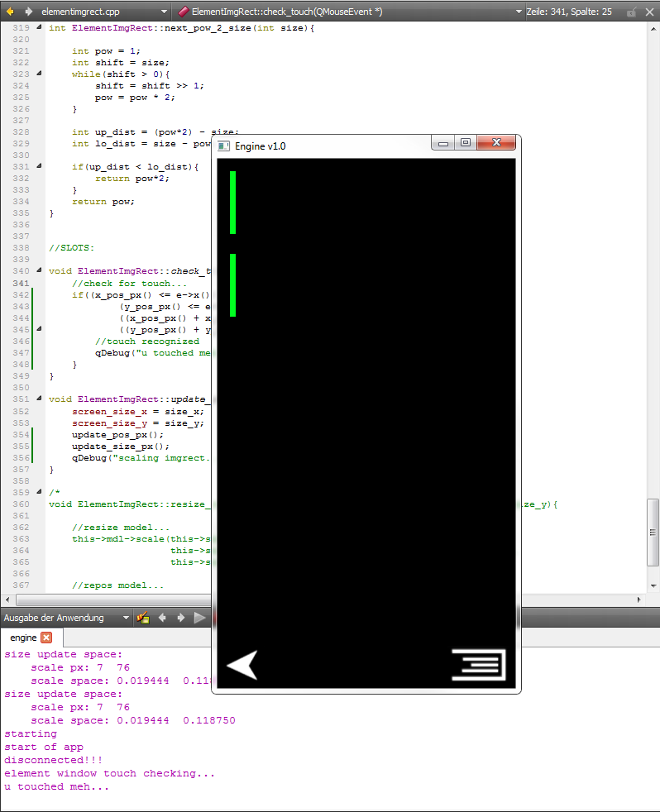Click the horizontal scrollbar left arrow
660x812 pixels.
point(7,599)
